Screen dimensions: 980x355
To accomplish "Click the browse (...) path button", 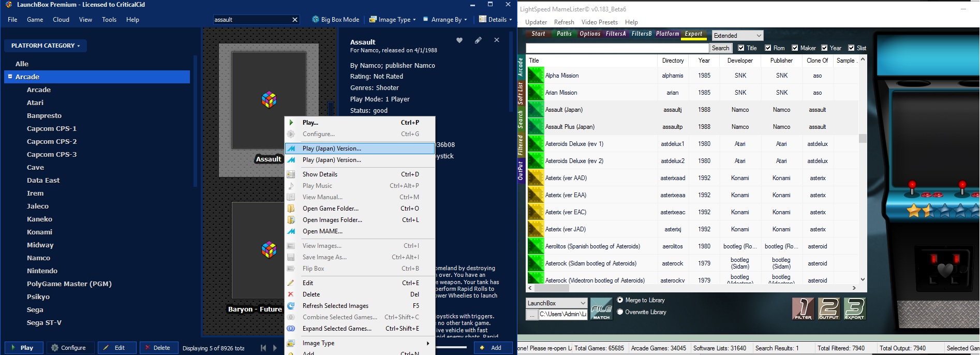I will click(x=532, y=315).
